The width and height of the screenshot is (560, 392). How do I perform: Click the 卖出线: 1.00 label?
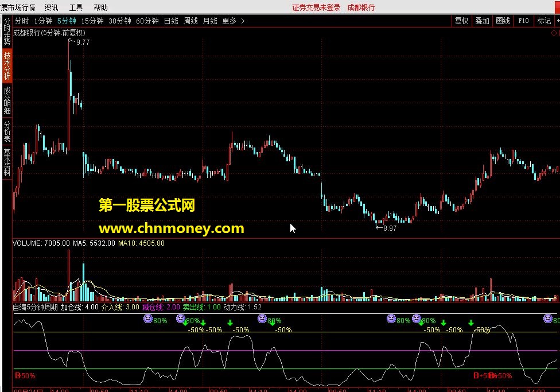coord(202,307)
